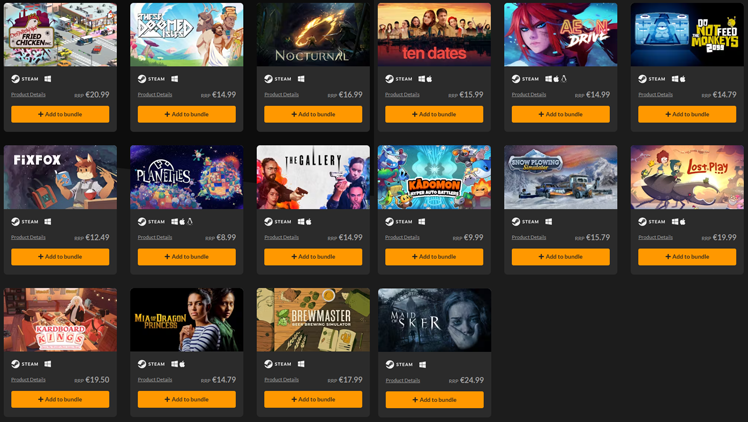Add Do Not Feed the Monkeys 2099 to bundle
The width and height of the screenshot is (748, 422).
(x=687, y=114)
